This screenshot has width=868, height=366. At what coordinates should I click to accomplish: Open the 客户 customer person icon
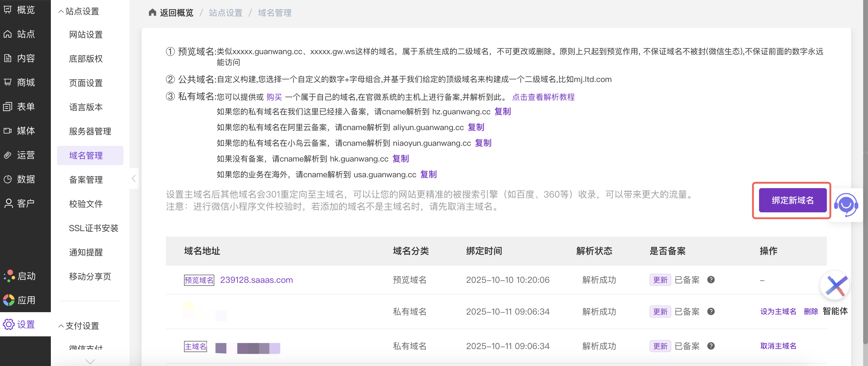click(8, 203)
